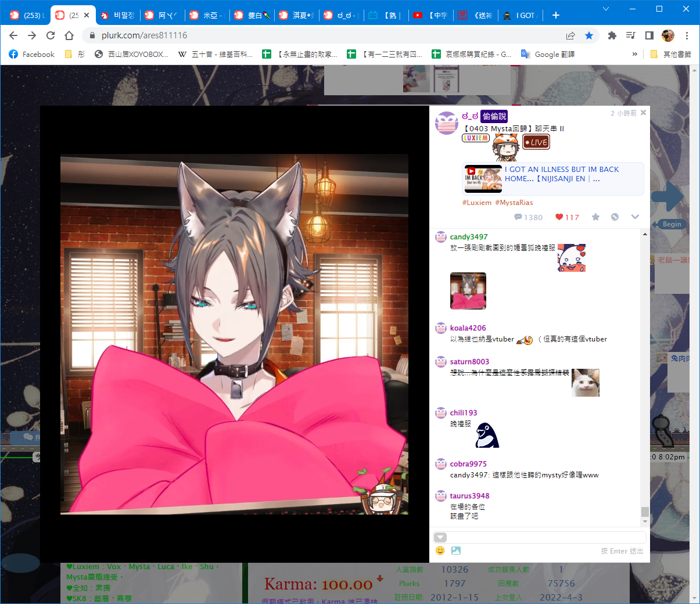Image resolution: width=700 pixels, height=604 pixels.
Task: Open the browser home page
Action: (x=69, y=35)
